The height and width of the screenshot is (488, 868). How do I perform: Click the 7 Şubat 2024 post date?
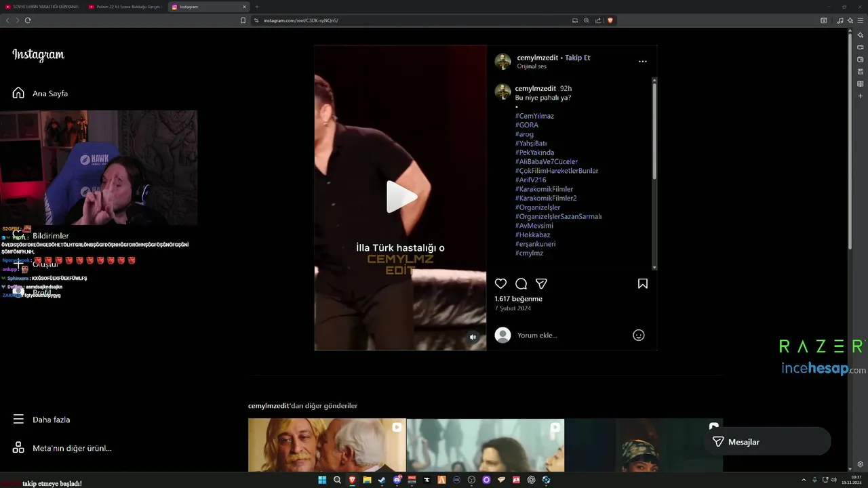513,308
